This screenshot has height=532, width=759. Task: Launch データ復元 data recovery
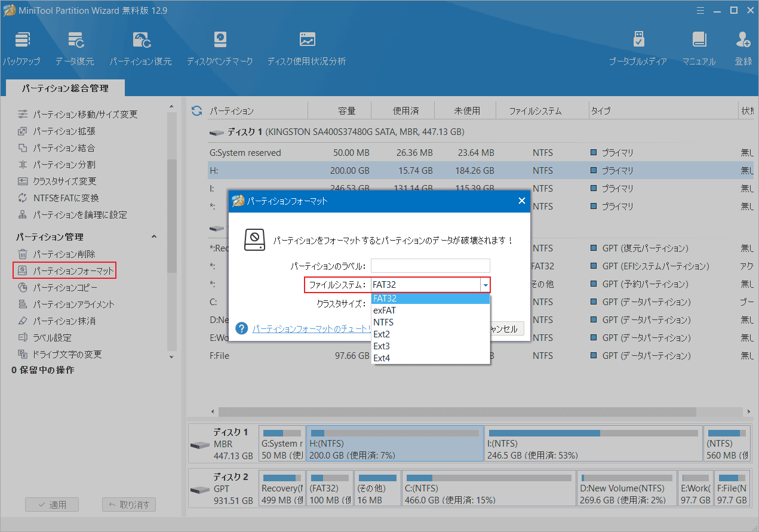pos(75,49)
